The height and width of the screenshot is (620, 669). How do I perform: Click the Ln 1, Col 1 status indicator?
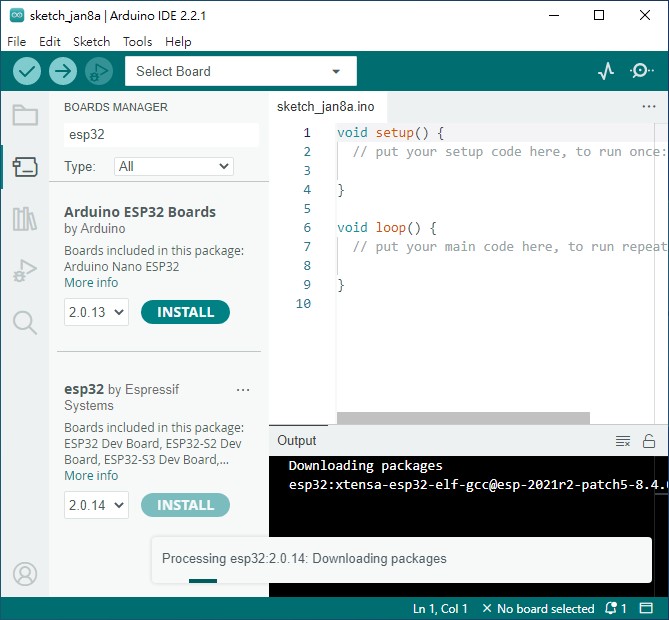click(x=440, y=608)
